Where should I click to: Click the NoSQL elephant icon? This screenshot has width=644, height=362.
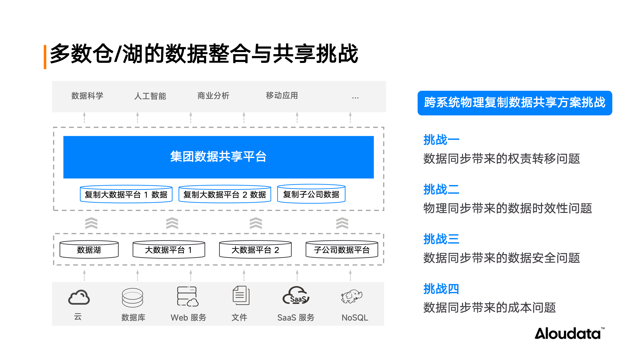pyautogui.click(x=352, y=296)
